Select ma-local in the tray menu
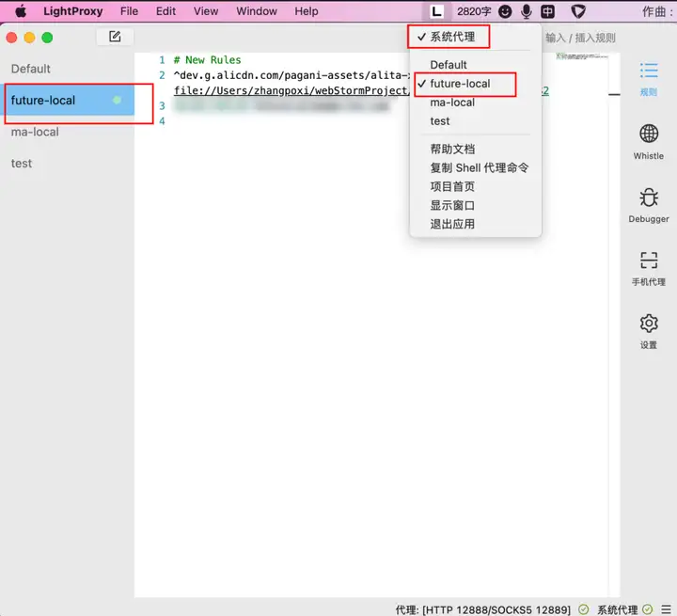 coord(452,103)
